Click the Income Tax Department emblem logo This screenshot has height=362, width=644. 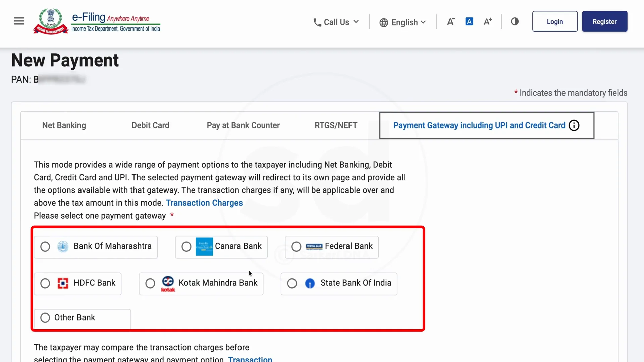[x=51, y=21]
